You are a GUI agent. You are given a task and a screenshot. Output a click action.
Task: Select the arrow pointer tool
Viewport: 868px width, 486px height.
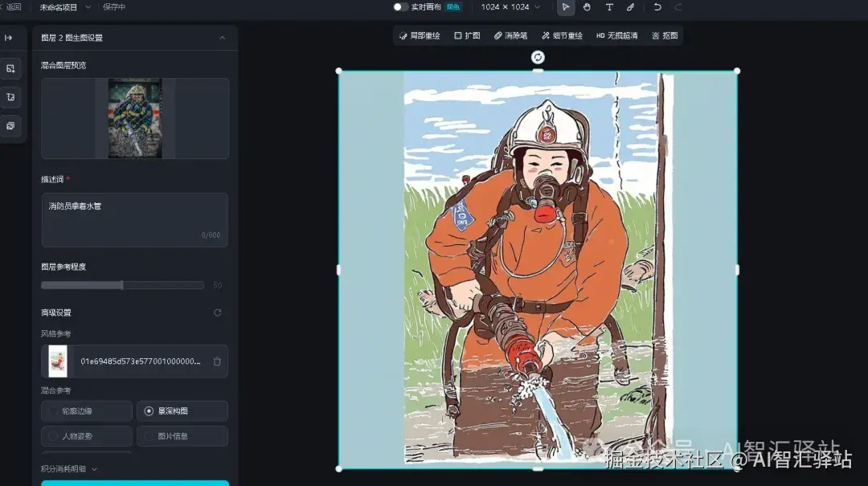point(567,7)
